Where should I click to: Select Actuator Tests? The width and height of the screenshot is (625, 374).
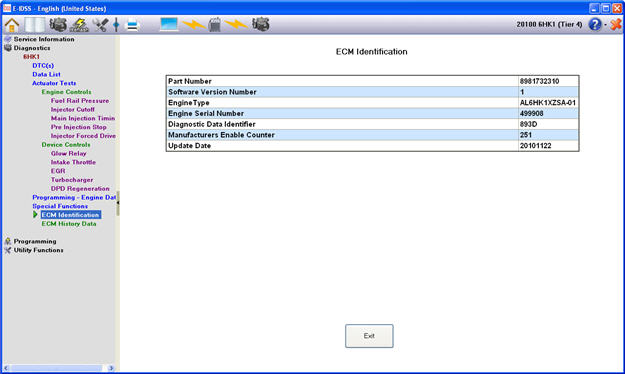pos(54,83)
